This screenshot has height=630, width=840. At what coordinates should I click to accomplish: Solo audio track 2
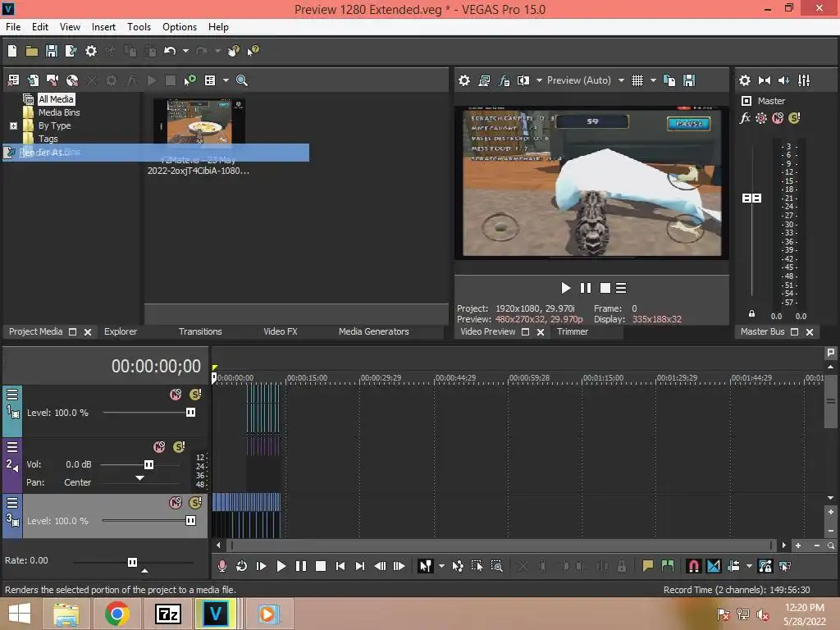[179, 447]
